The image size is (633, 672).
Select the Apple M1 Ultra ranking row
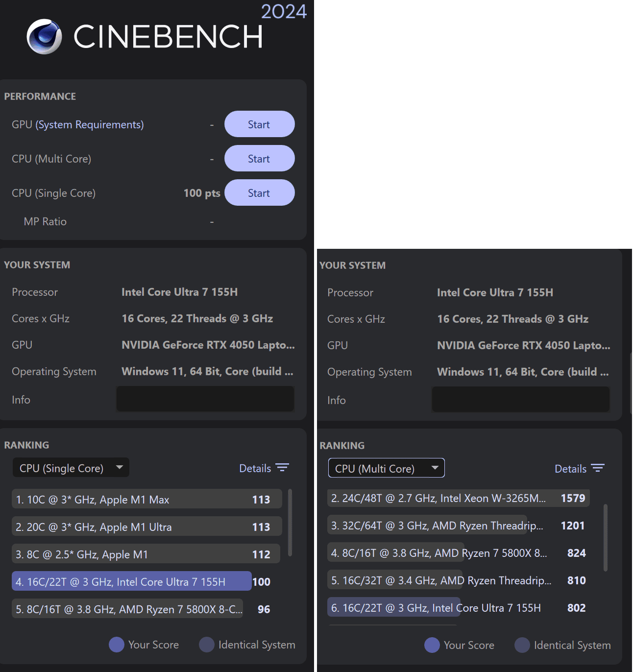click(x=147, y=527)
